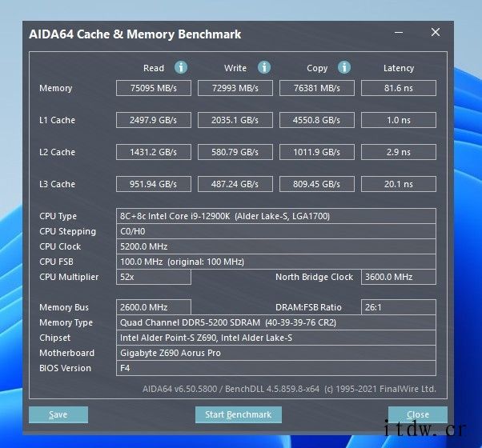Viewport: 482px width, 448px height.
Task: Select Memory write value 72993 MB/s
Action: 235,88
